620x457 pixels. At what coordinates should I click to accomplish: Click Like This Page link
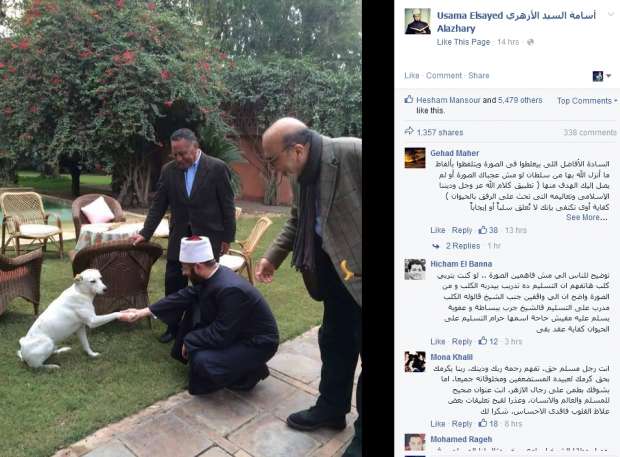click(463, 42)
